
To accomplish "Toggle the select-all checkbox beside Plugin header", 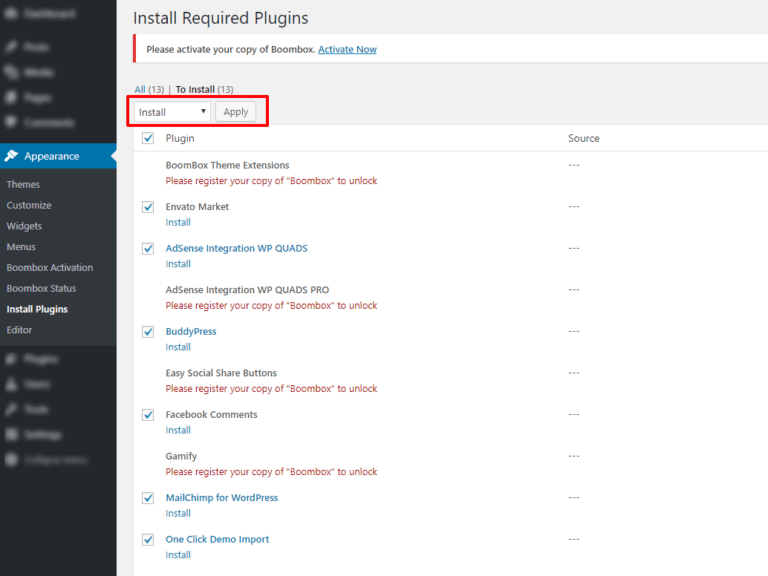I will tap(148, 139).
